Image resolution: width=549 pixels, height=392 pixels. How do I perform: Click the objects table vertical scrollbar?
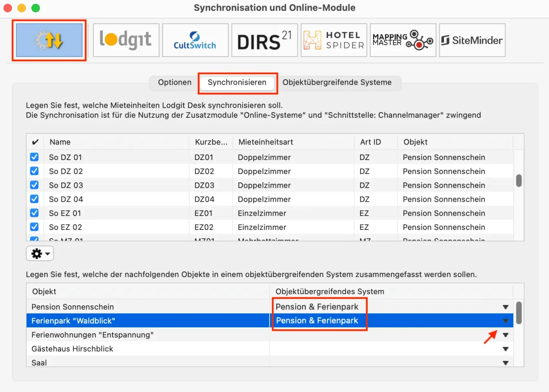[519, 313]
